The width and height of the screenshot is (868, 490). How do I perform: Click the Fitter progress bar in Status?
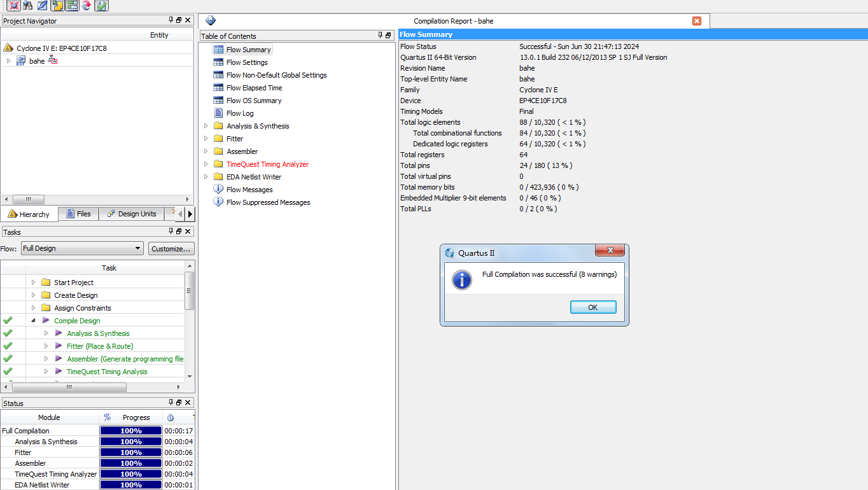tap(131, 452)
